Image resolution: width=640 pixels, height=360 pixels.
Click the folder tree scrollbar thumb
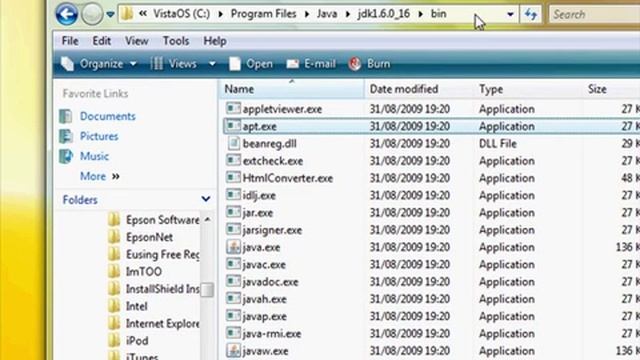[x=207, y=289]
